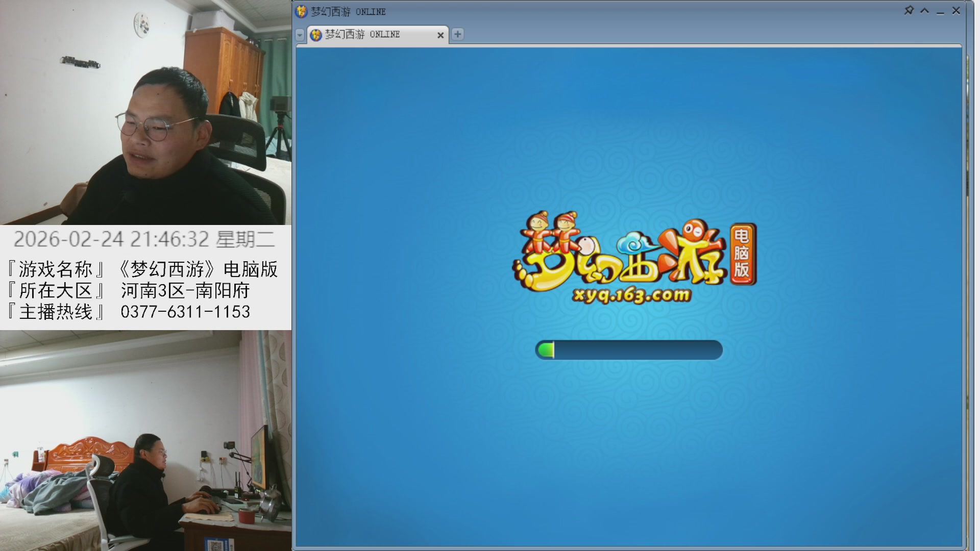
Task: Click the red 电脑版 badge next to the logo
Action: pos(741,254)
